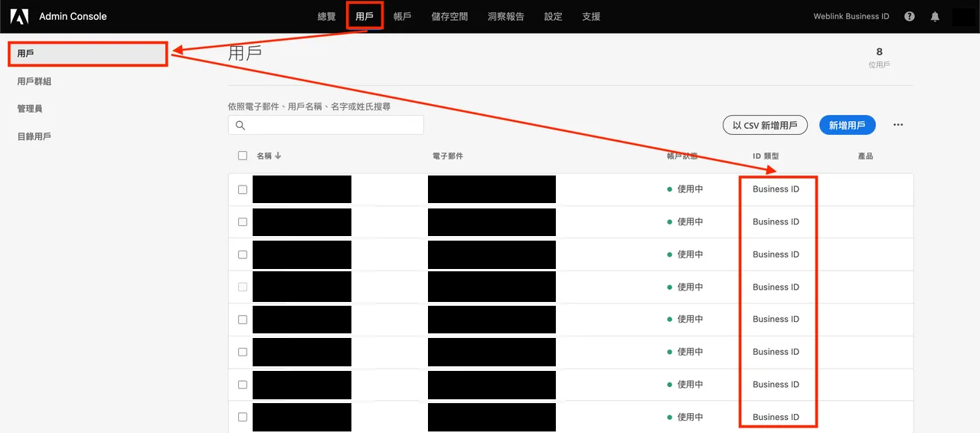The height and width of the screenshot is (433, 980).
Task: Open the profile avatar in top-right corner
Action: coord(964,16)
